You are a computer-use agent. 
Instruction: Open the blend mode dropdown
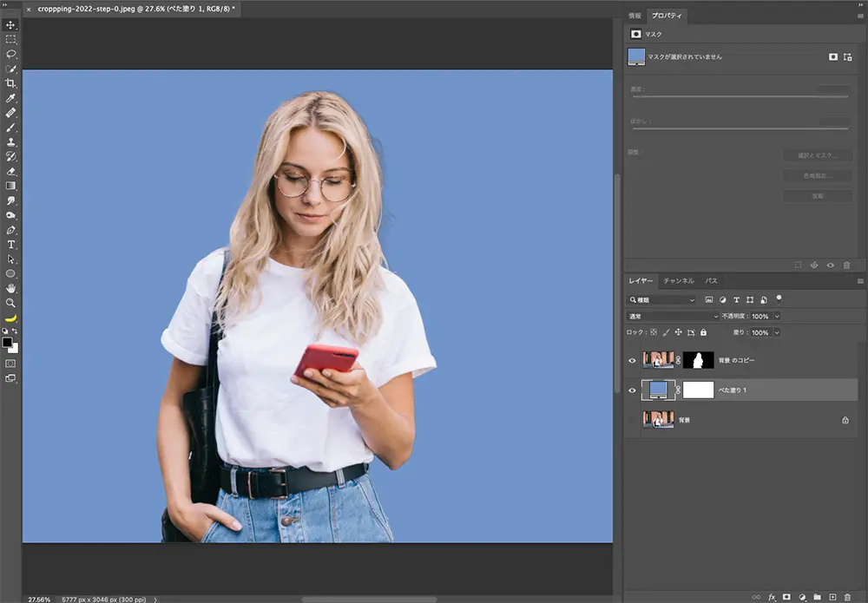673,317
